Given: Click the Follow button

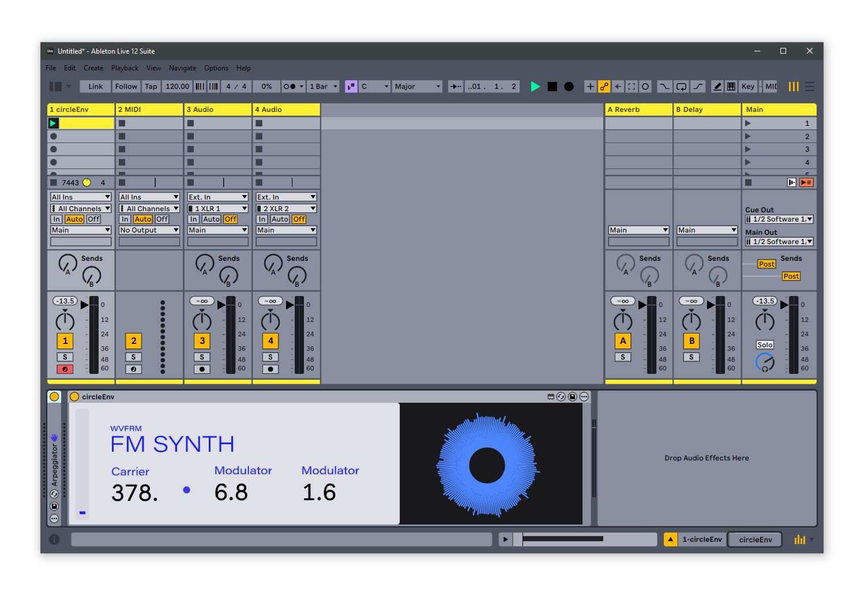Looking at the screenshot, I should 126,87.
